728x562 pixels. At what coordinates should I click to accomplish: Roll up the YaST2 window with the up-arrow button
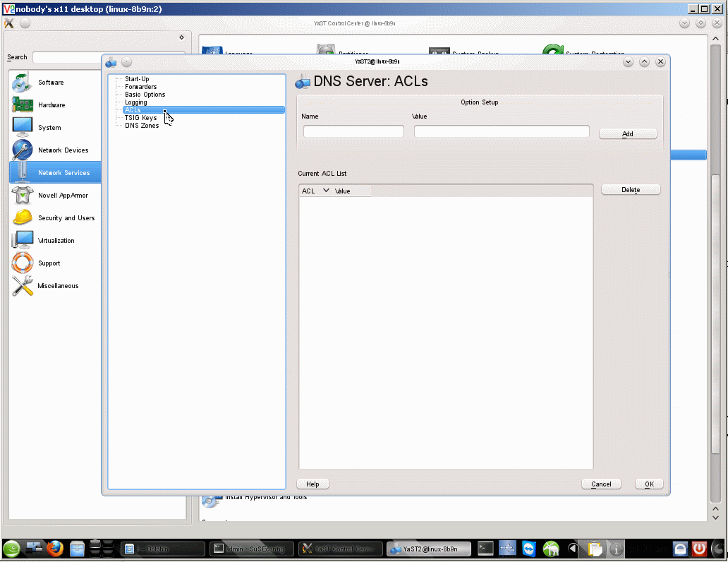click(644, 62)
